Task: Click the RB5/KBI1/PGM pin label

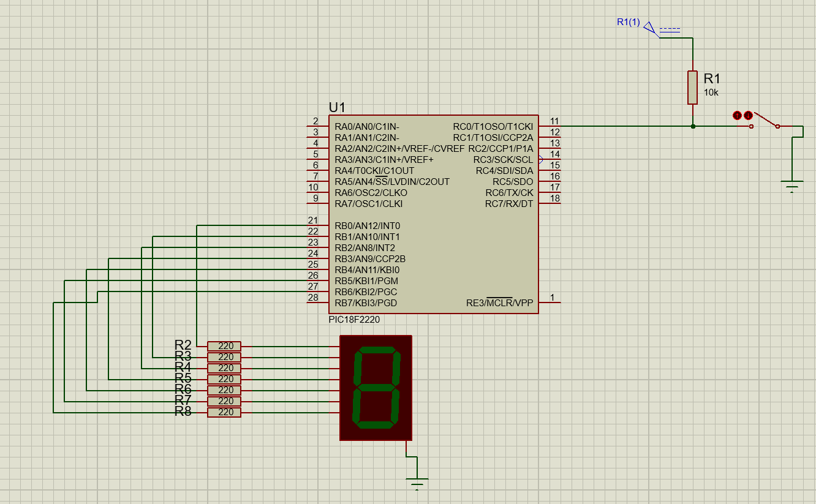Action: pos(366,281)
